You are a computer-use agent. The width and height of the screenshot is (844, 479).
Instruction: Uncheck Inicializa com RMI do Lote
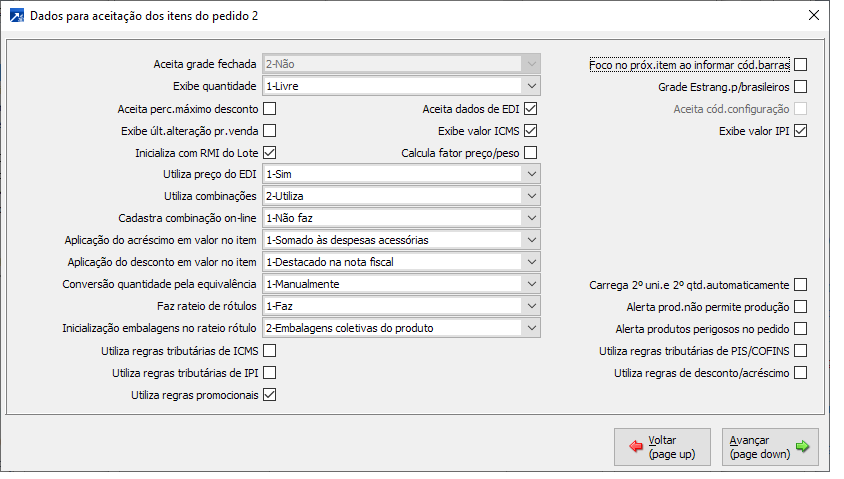pos(269,153)
